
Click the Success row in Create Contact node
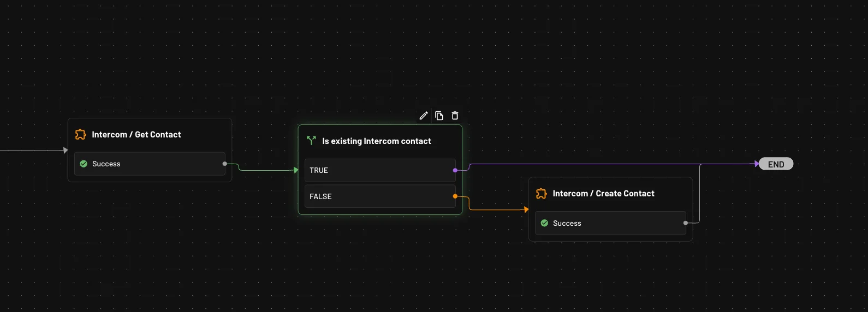click(610, 223)
